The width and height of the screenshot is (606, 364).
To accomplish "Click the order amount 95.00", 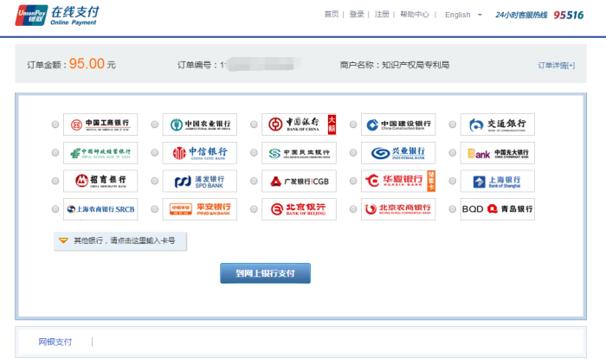I will [x=87, y=64].
